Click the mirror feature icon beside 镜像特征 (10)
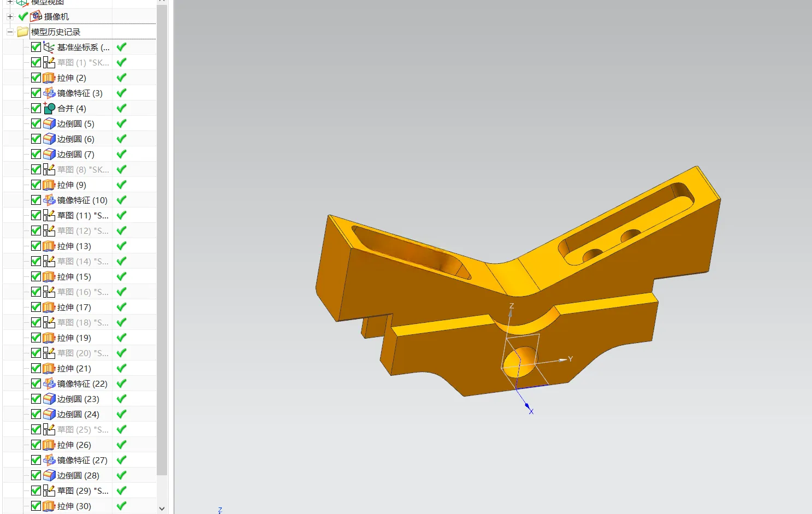 [49, 200]
